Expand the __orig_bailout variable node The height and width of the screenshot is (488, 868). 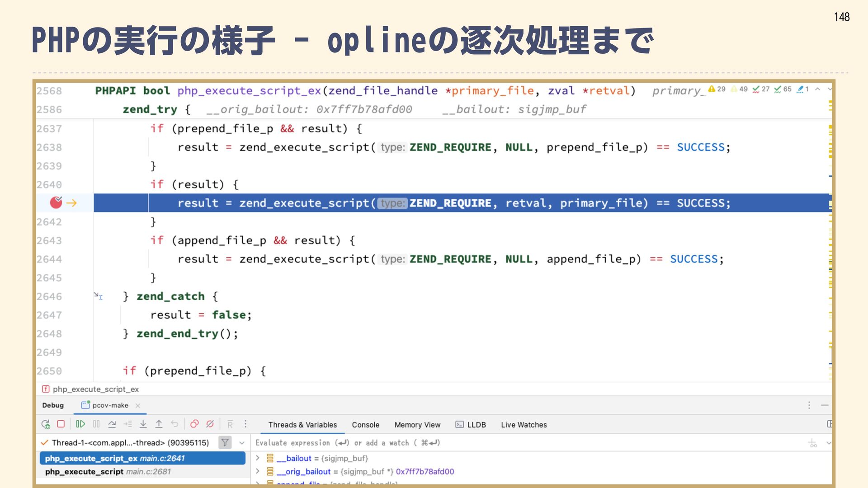coord(258,471)
